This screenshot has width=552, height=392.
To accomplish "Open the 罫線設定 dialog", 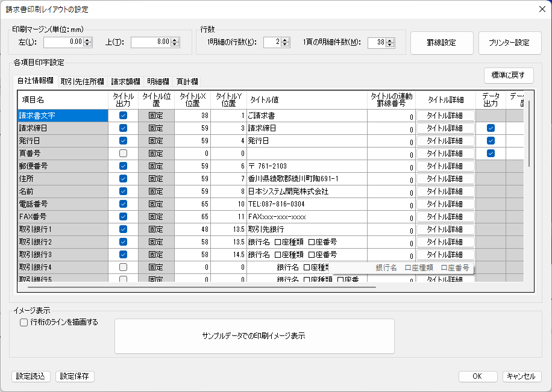I will (442, 42).
